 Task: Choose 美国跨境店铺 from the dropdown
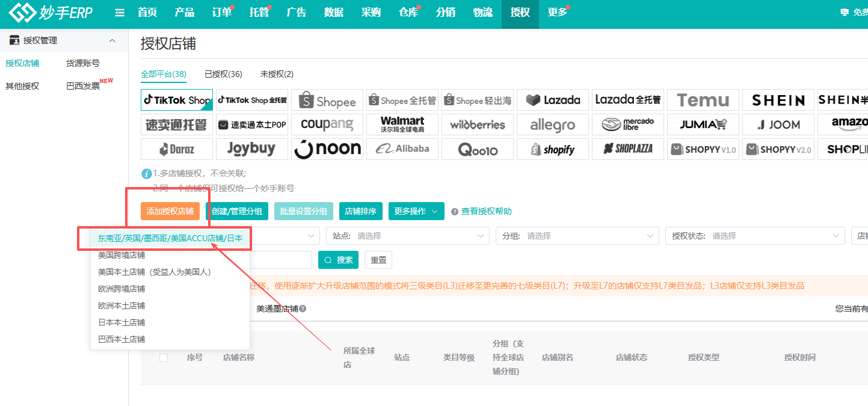click(170, 255)
